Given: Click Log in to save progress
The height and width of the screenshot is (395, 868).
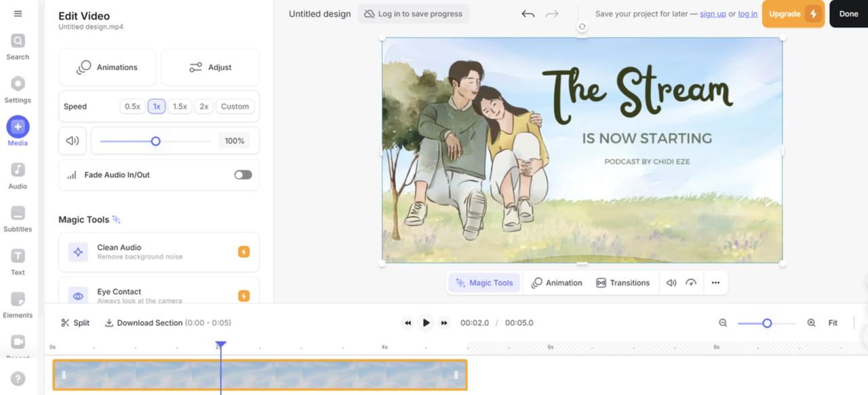Looking at the screenshot, I should pyautogui.click(x=413, y=14).
